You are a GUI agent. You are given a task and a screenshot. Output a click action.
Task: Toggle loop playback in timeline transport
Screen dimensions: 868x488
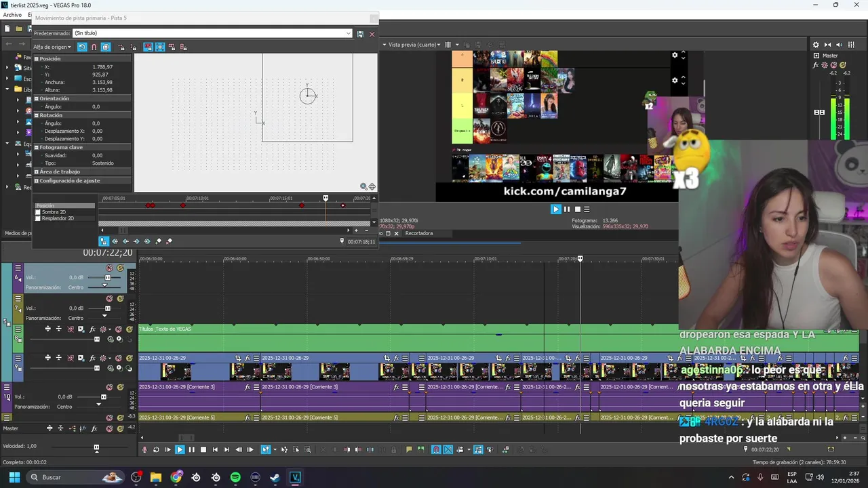156,449
